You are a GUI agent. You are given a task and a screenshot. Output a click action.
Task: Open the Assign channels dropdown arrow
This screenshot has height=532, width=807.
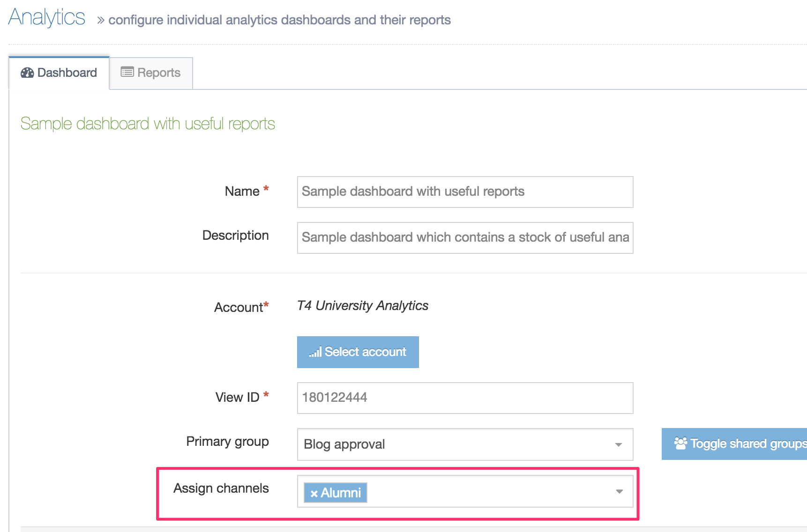619,491
